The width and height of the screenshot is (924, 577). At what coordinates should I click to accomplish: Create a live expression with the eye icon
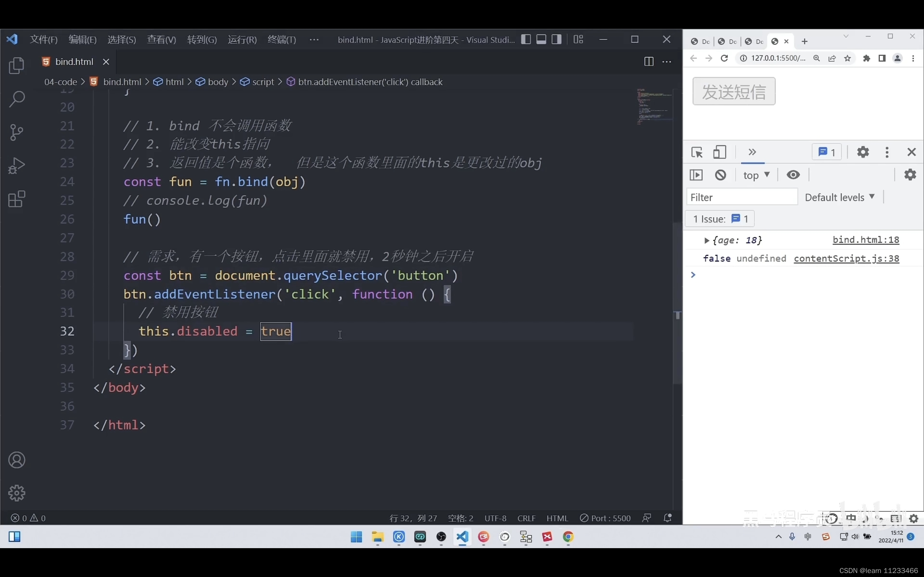794,175
